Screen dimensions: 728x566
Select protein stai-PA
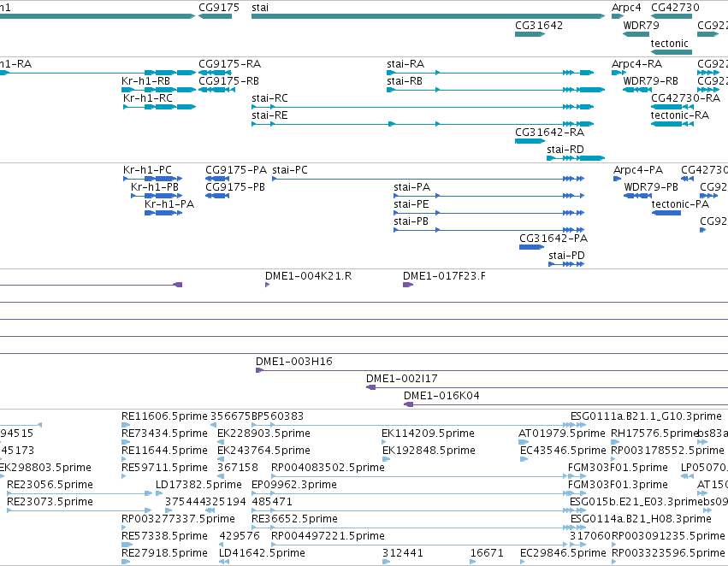tap(488, 197)
